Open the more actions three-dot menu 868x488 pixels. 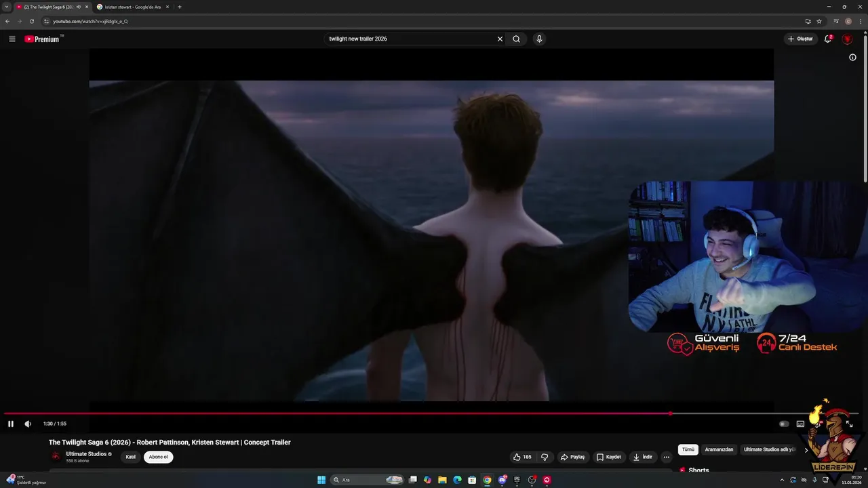pyautogui.click(x=666, y=457)
